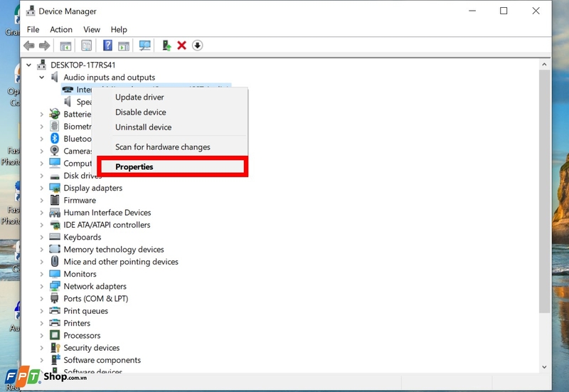This screenshot has height=392, width=569.
Task: Choose Update driver from context menu
Action: click(170, 97)
